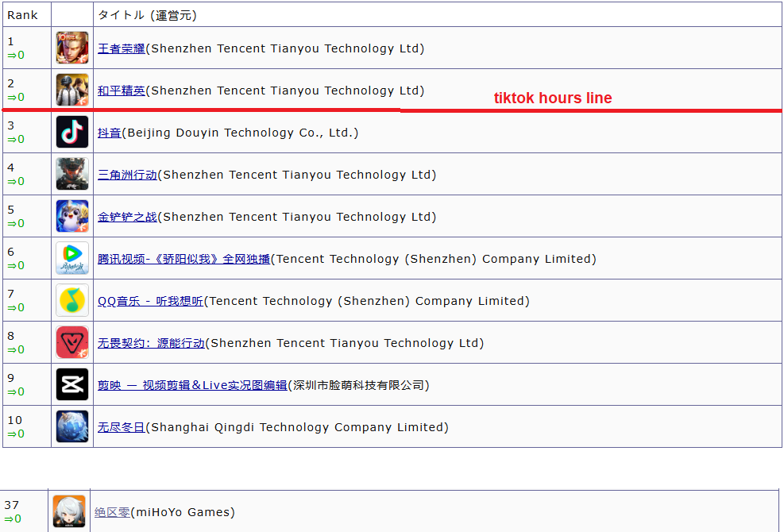Click 深圳市脸萌科技有限公司 publisher text
Viewport: 784px width, 532px height.
pyautogui.click(x=358, y=385)
